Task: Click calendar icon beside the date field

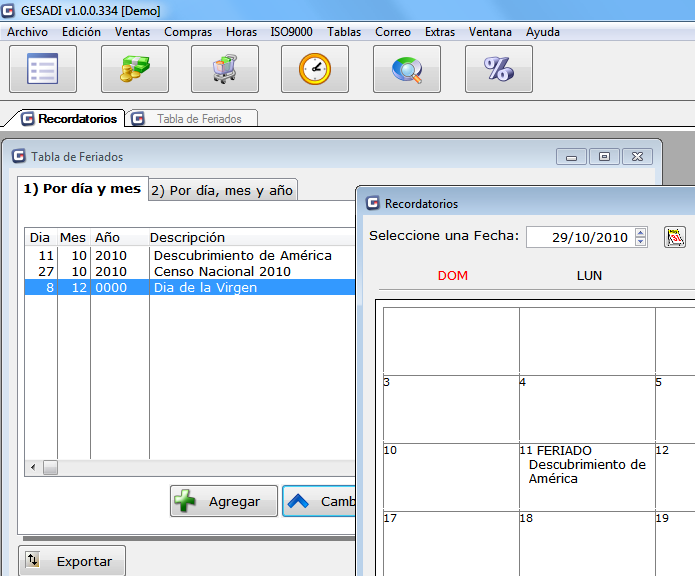Action: pos(676,237)
